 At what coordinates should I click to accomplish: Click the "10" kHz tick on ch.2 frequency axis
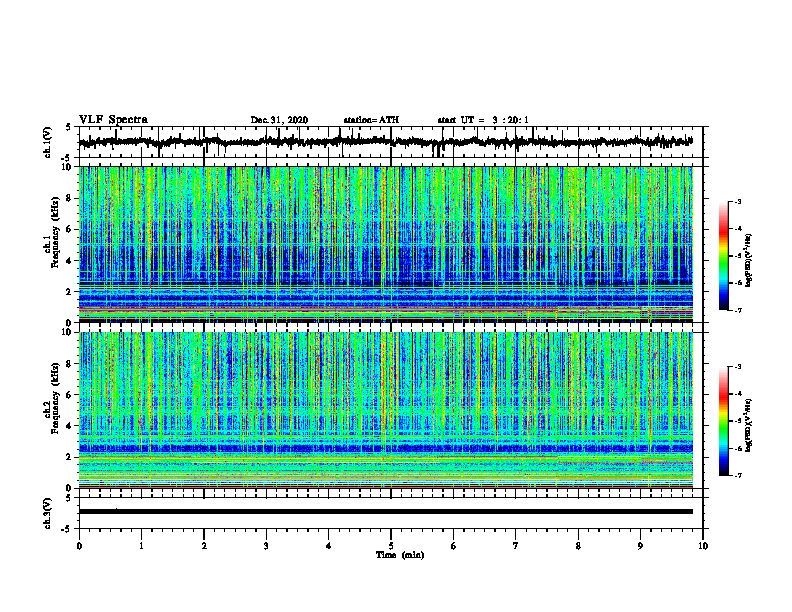point(68,332)
